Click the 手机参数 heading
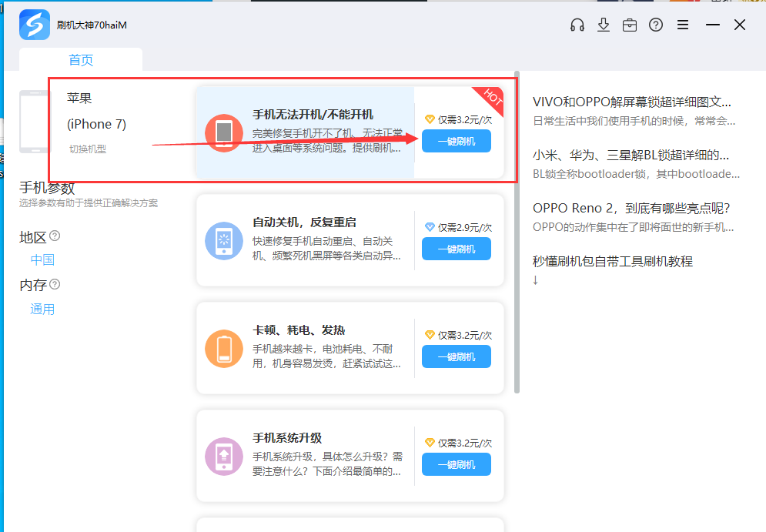The image size is (766, 532). tap(47, 188)
